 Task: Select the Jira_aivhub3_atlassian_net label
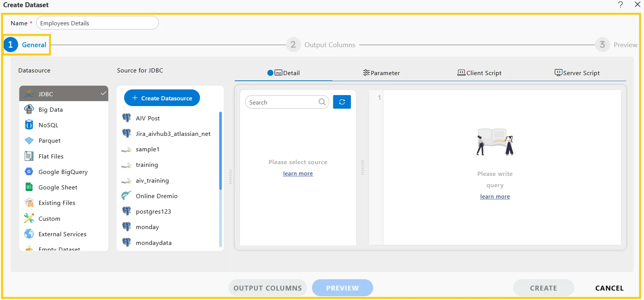point(173,134)
